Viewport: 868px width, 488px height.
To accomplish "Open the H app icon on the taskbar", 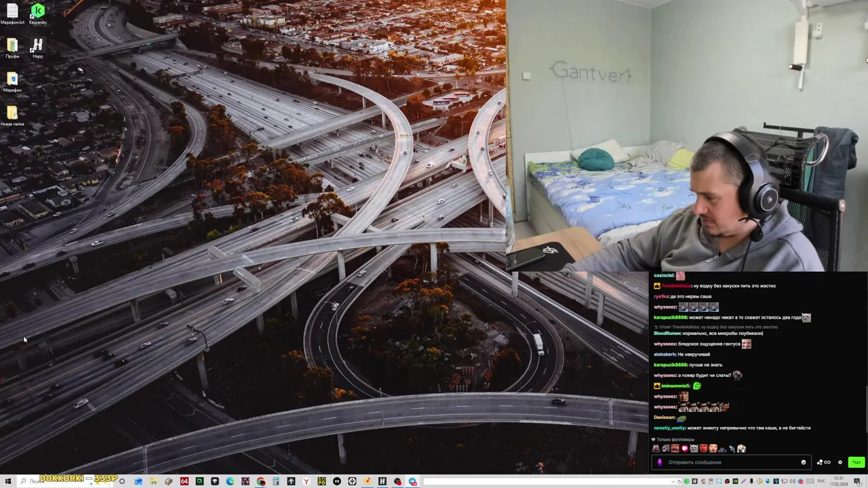I will pyautogui.click(x=382, y=481).
